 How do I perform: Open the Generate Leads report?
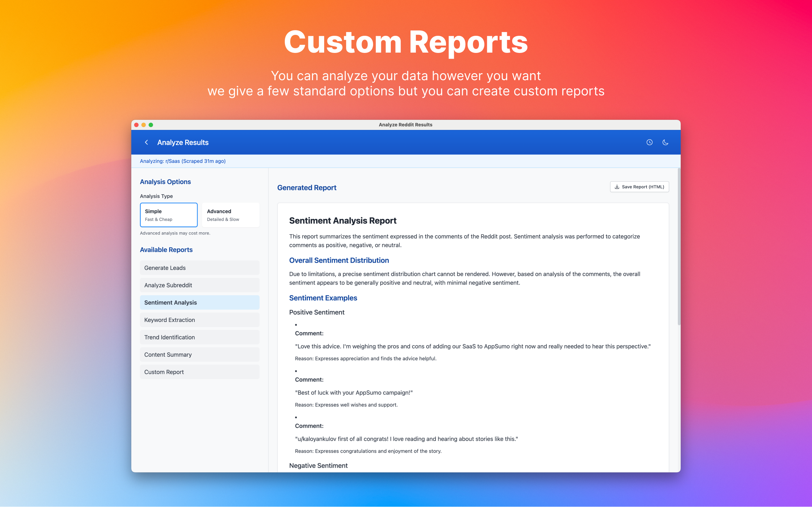pyautogui.click(x=199, y=267)
